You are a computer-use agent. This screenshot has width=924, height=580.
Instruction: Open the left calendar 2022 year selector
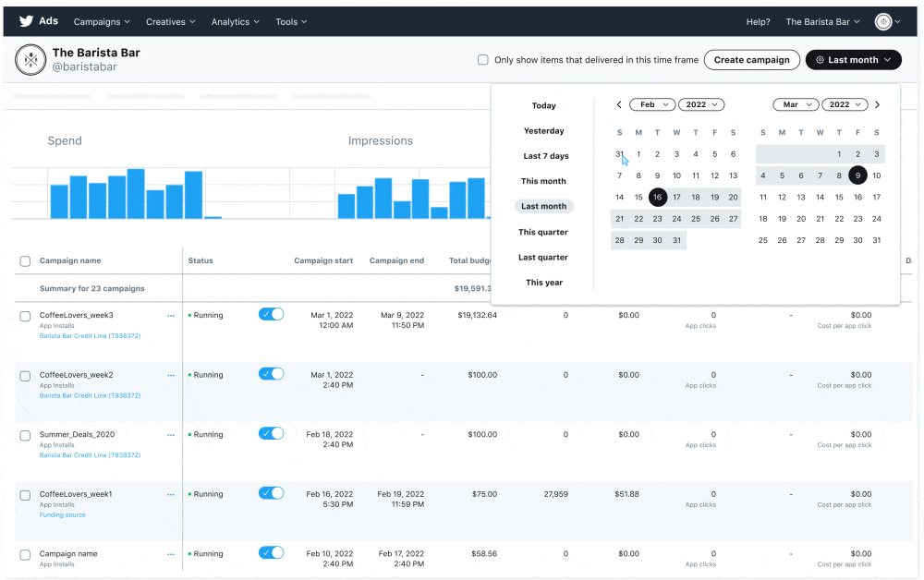coord(701,104)
